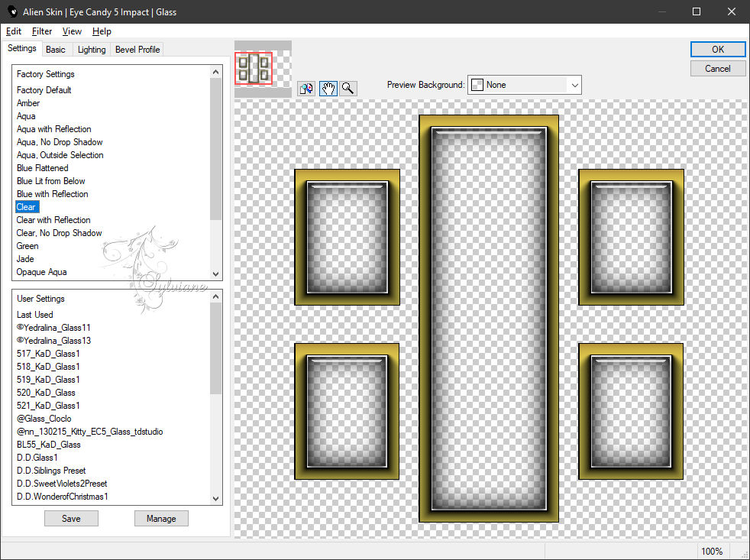Select Blue with Reflection preset

(x=52, y=193)
